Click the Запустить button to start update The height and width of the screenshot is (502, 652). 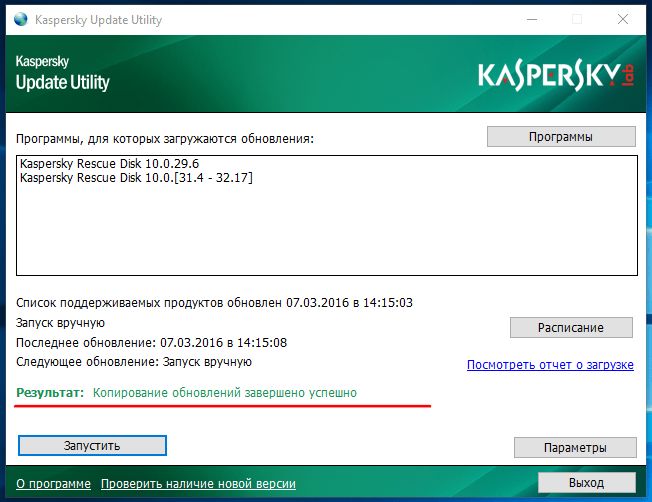pos(92,445)
